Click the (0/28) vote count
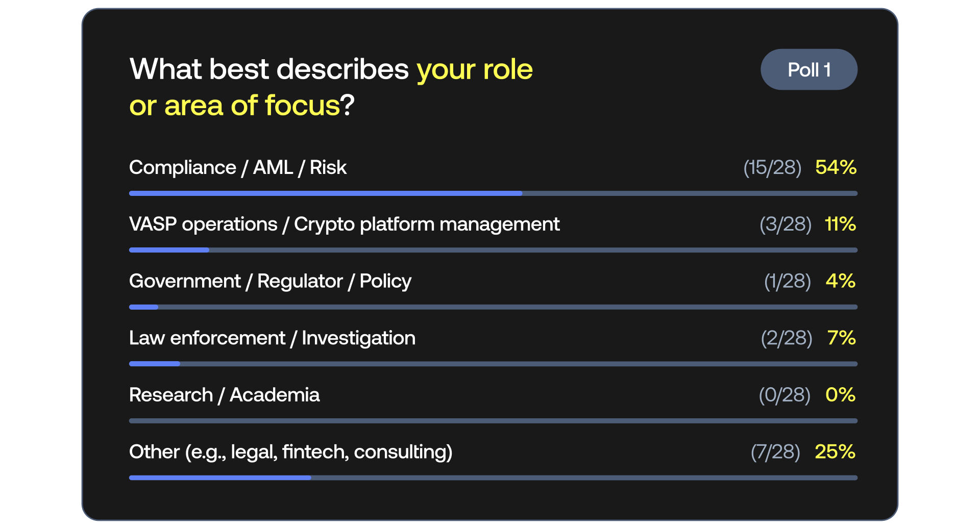The height and width of the screenshot is (529, 980). [x=785, y=395]
